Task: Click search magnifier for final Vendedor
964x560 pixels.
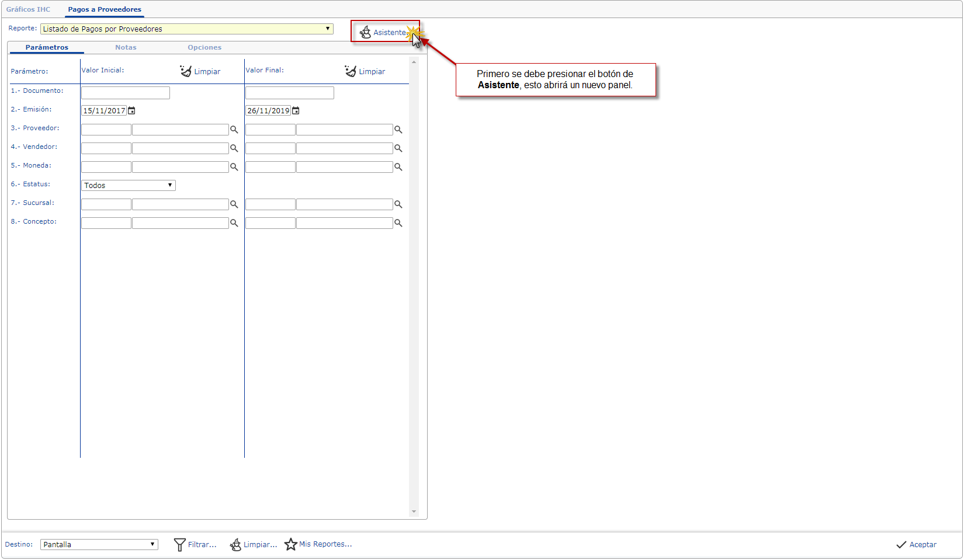Action: (x=398, y=148)
